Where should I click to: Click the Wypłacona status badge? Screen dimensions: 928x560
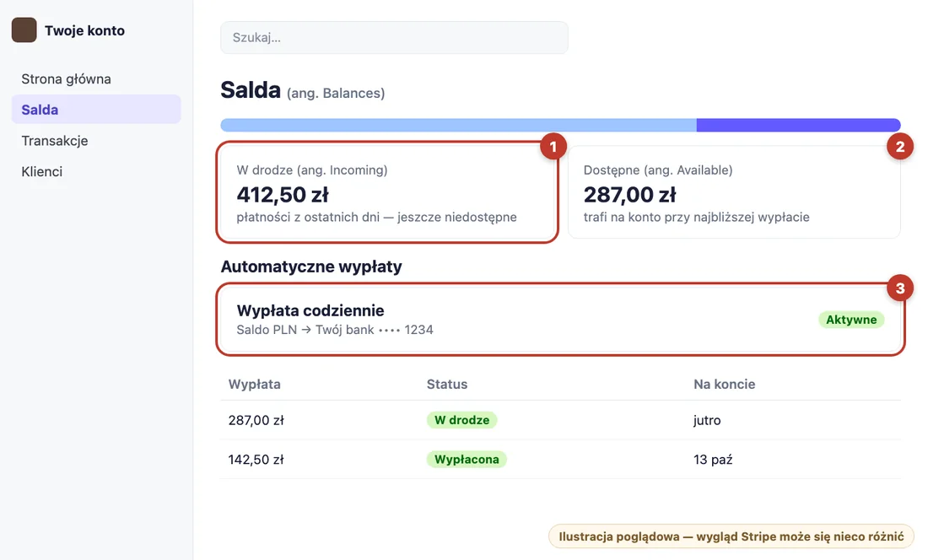(467, 459)
